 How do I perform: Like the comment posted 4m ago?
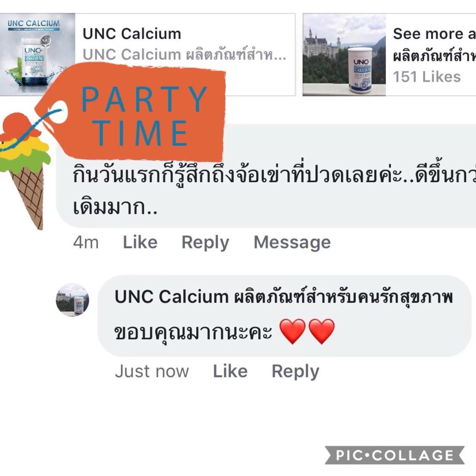[140, 242]
